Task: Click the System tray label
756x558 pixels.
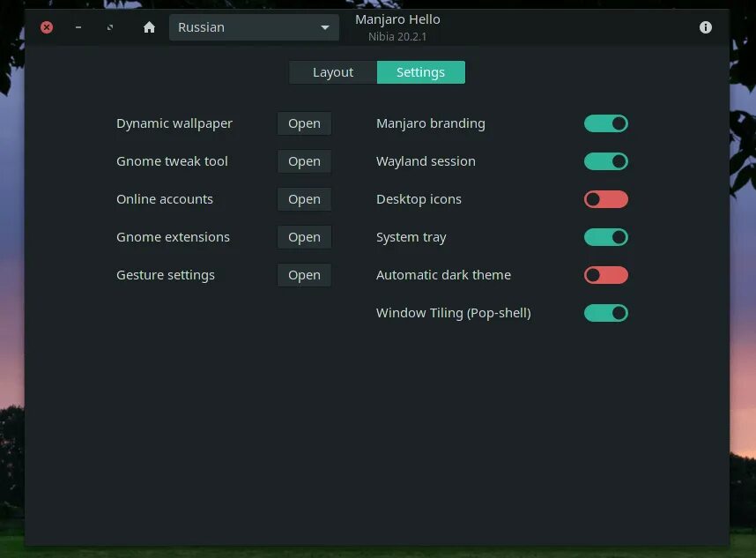Action: click(411, 238)
